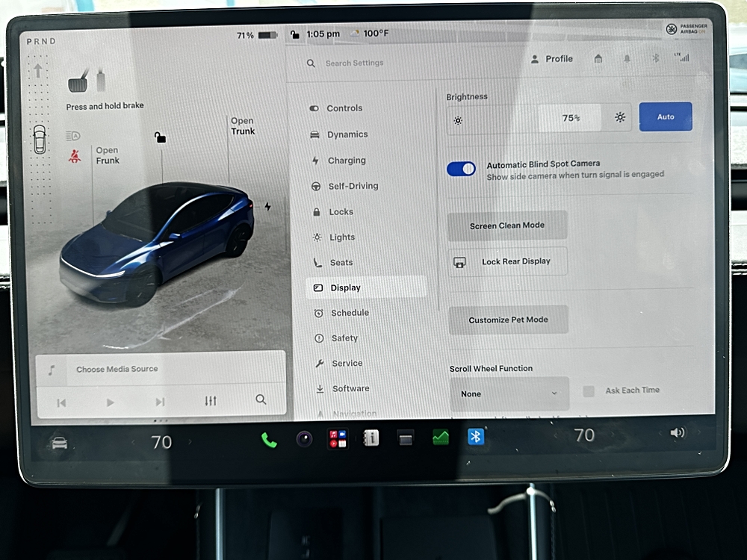
Task: Open the dashcam camera app
Action: click(x=305, y=438)
